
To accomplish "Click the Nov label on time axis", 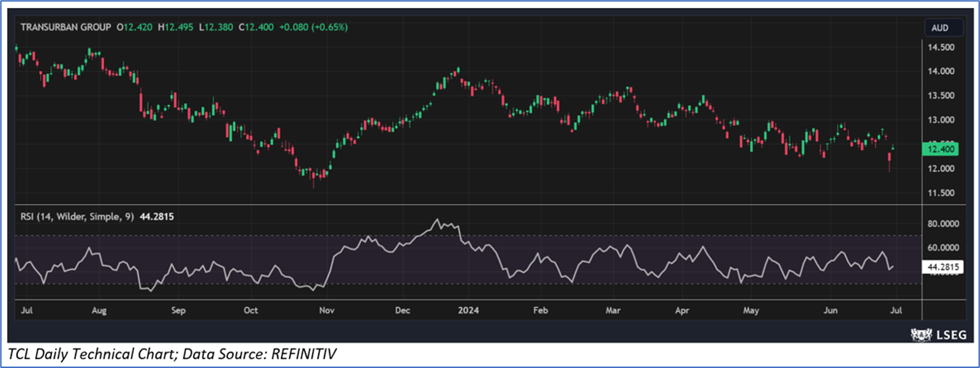I will tap(326, 311).
